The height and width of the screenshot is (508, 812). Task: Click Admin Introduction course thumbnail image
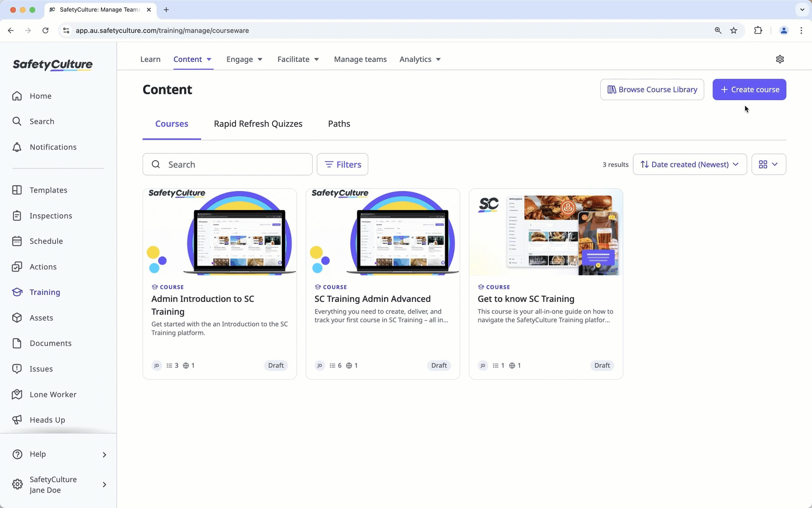[x=220, y=232]
